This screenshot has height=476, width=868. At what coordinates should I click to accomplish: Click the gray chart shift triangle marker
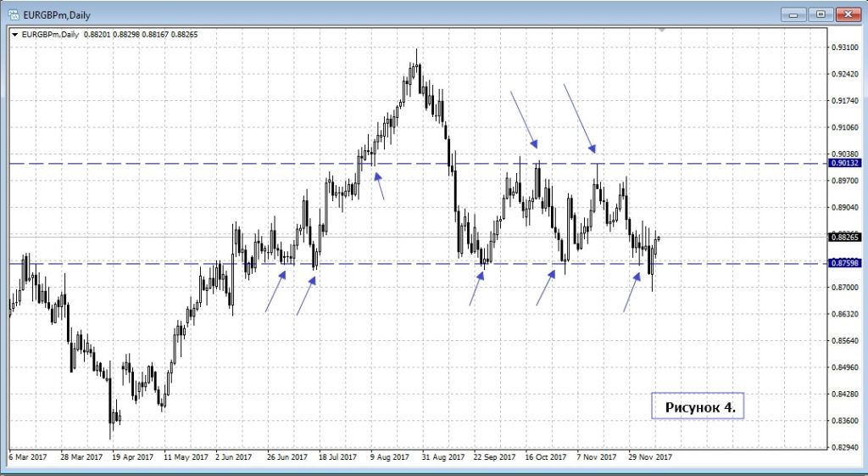pyautogui.click(x=663, y=31)
